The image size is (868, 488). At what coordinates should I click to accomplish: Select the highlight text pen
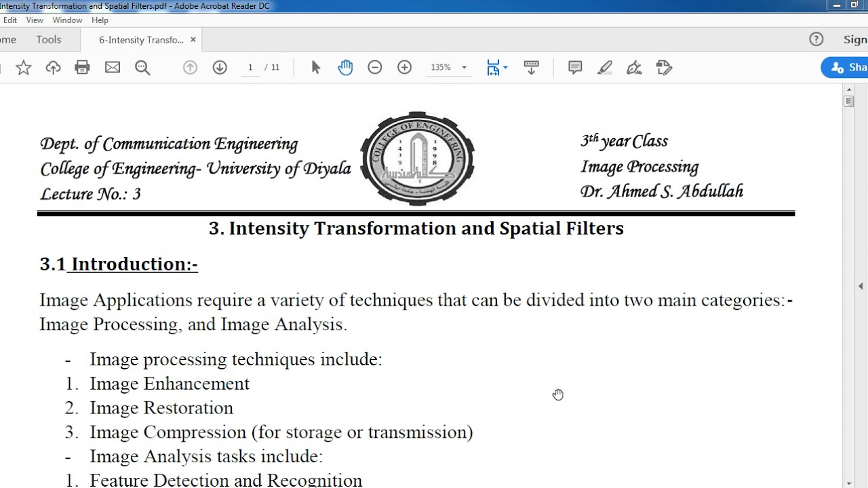coord(605,68)
